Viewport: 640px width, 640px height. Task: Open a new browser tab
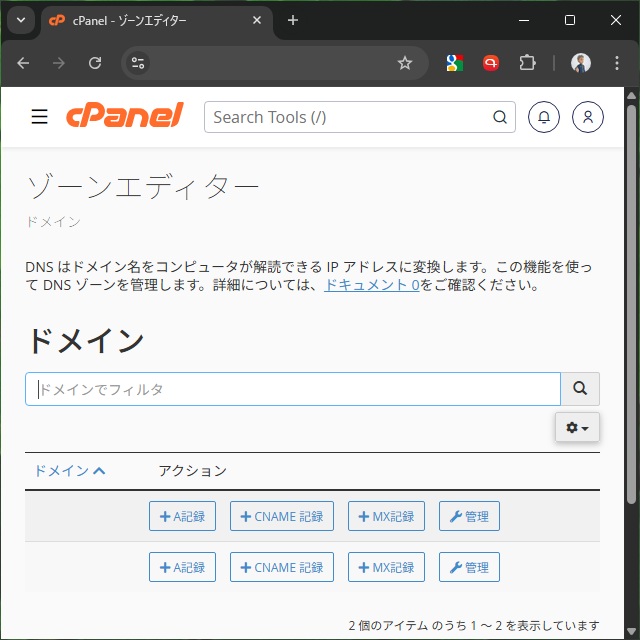point(293,20)
